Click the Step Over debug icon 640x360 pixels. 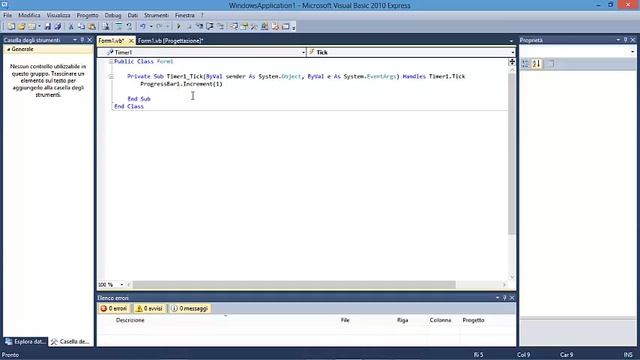(210, 27)
